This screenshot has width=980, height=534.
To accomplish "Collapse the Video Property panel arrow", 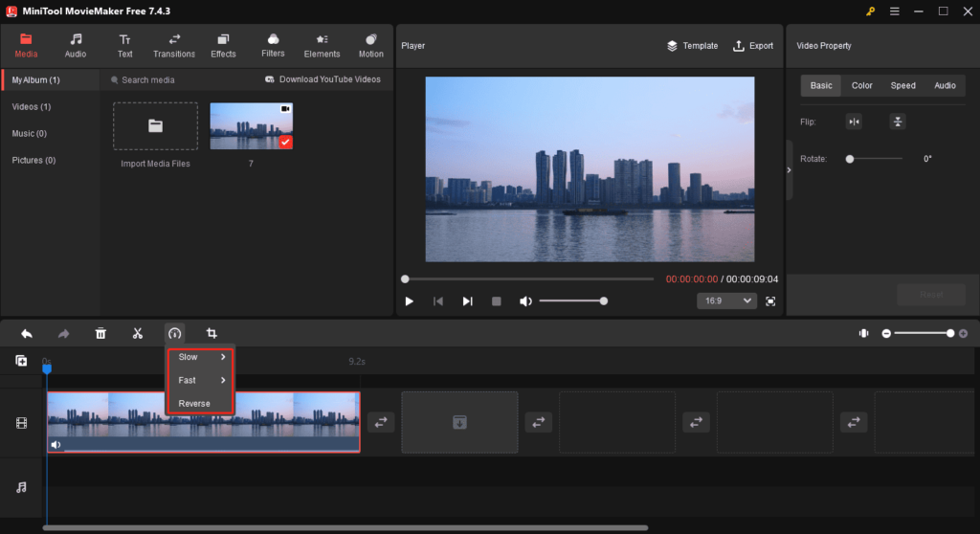I will [788, 169].
